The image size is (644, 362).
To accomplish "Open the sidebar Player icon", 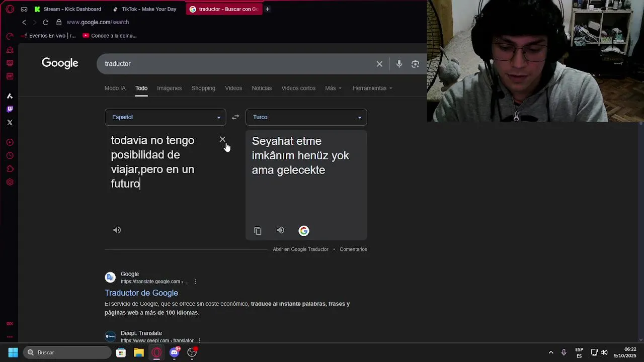I will pyautogui.click(x=10, y=142).
